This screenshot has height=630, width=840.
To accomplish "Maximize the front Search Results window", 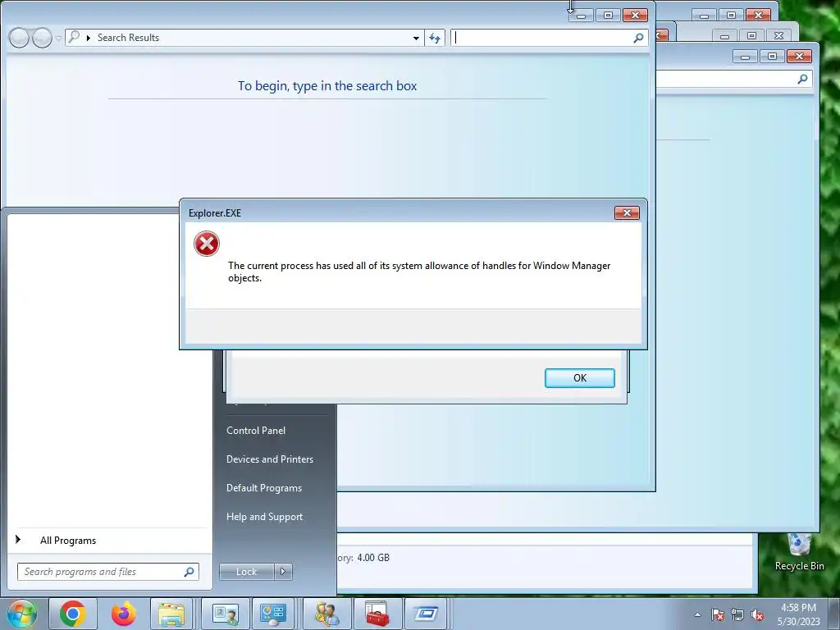I will 608,16.
